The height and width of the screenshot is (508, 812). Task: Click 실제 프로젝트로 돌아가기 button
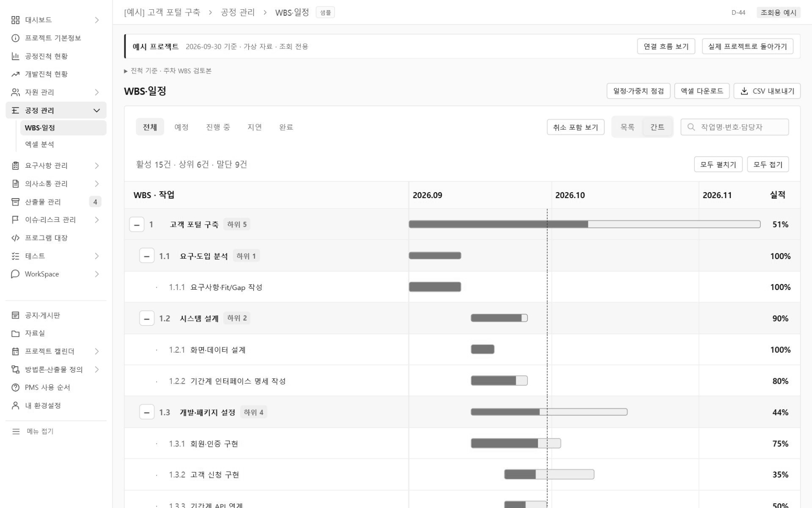tap(747, 46)
